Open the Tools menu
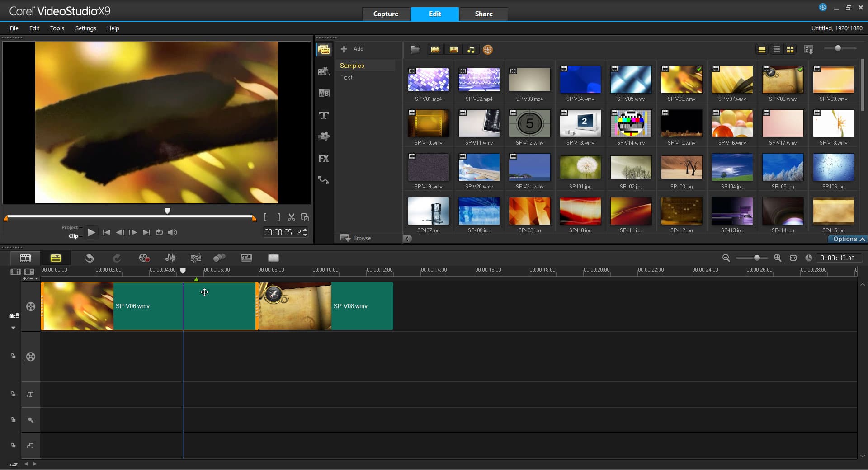The image size is (868, 470). pyautogui.click(x=57, y=28)
